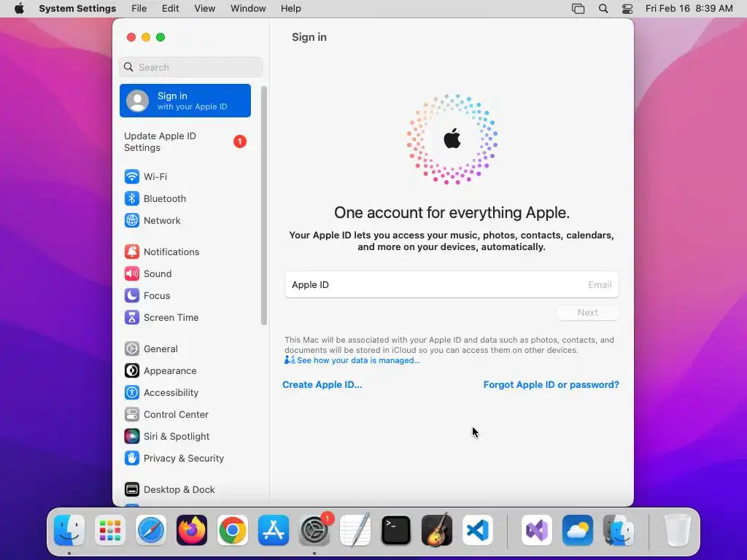
Task: Open Launchpad from the Dock
Action: coord(110,530)
